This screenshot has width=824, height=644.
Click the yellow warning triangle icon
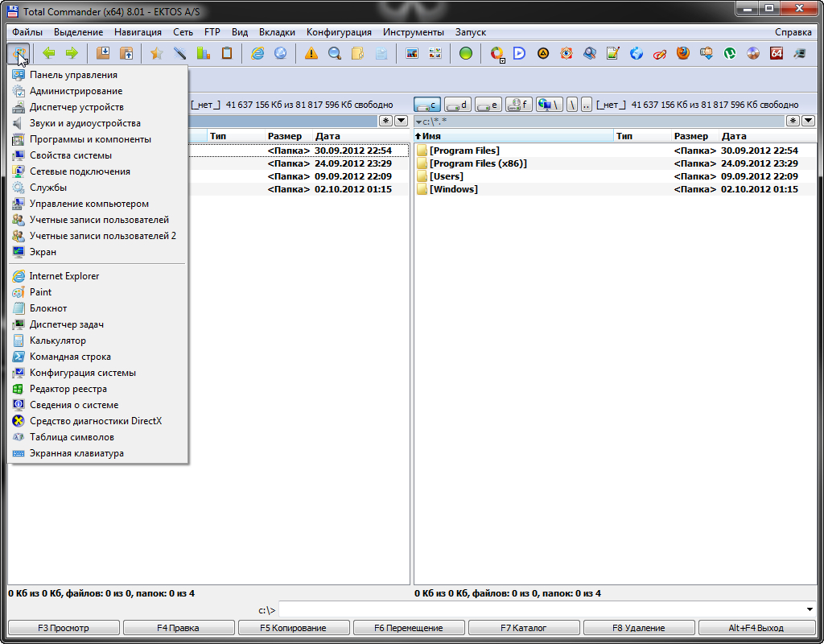coord(311,53)
